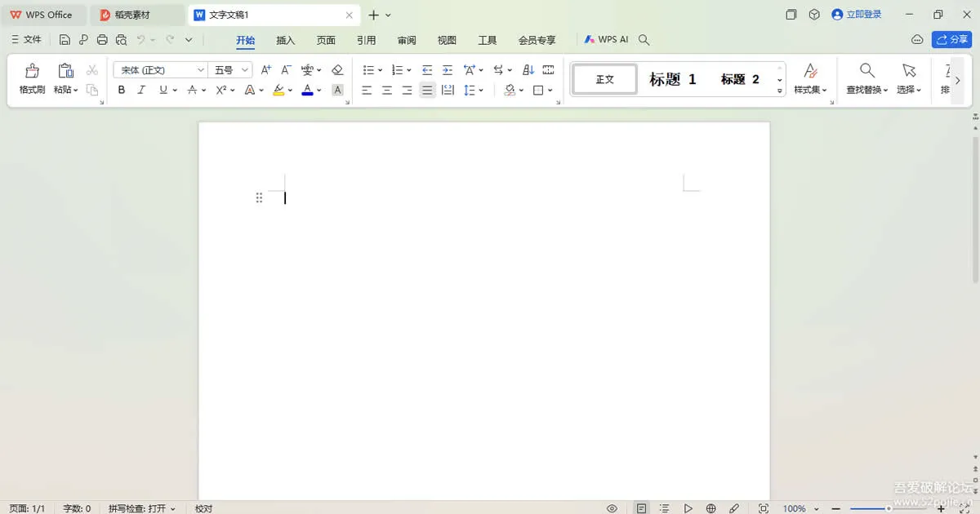Image resolution: width=980 pixels, height=514 pixels.
Task: Apply the 标题 1 heading style
Action: 672,79
